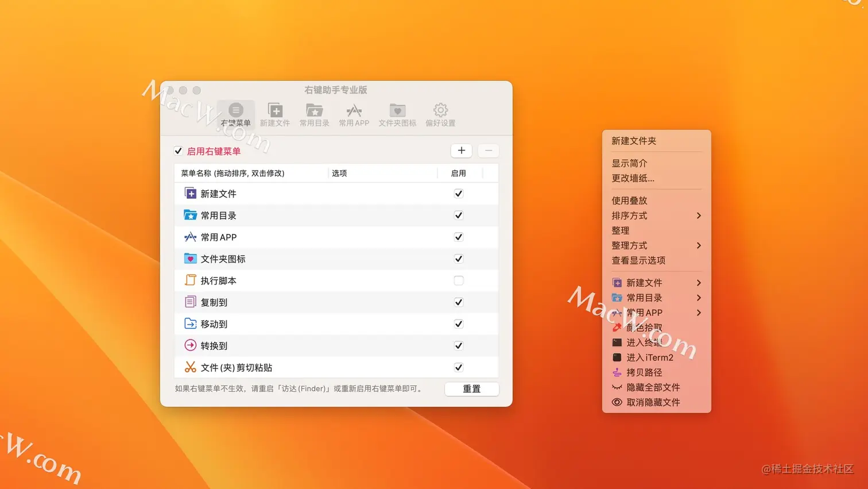Choose 新建文件夹 from the context menu
The width and height of the screenshot is (868, 489).
[x=634, y=141]
